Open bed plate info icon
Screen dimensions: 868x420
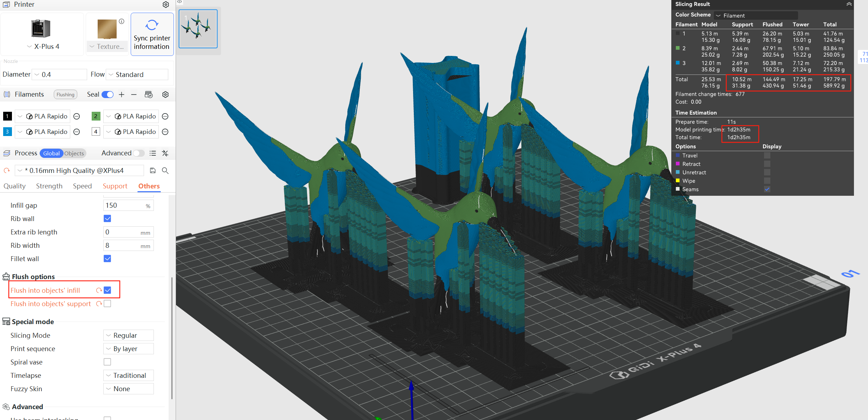pyautogui.click(x=122, y=21)
